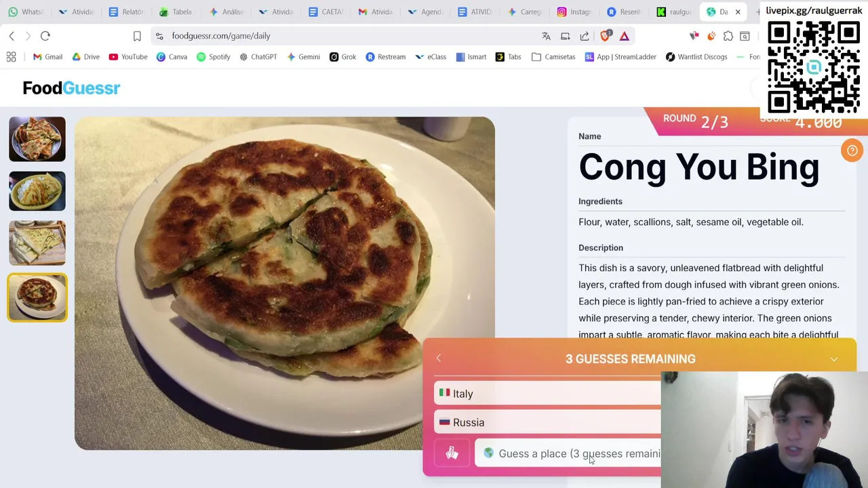Click the back arrow in guesses panel
The image size is (868, 488).
[438, 359]
